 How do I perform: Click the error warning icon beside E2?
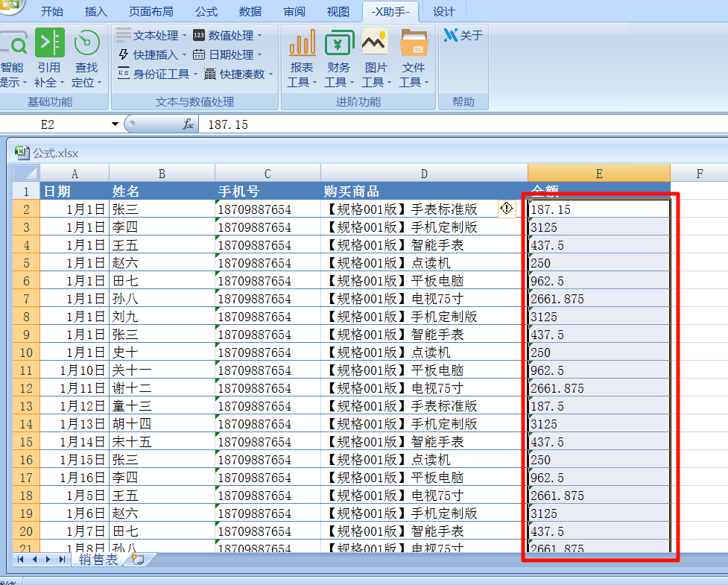click(x=507, y=209)
